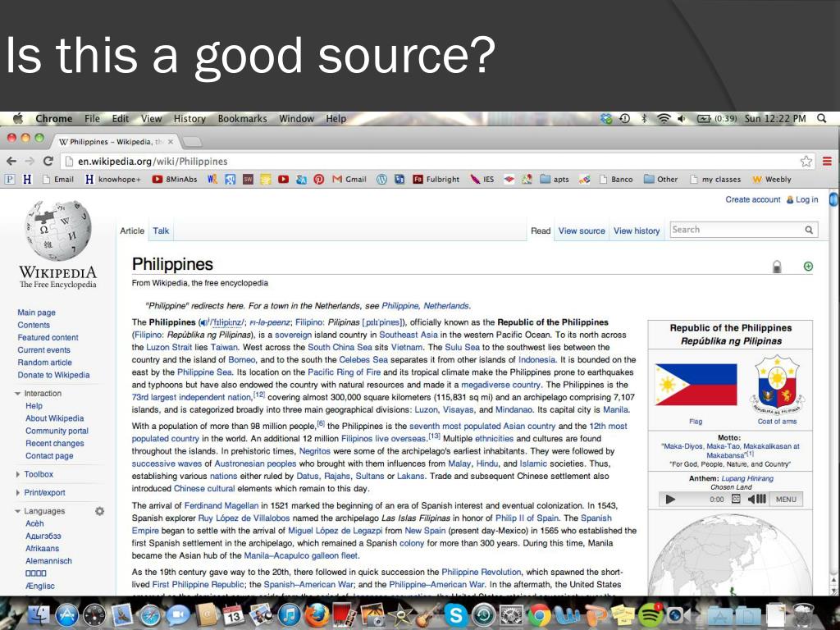Click the Wikipedia globe logo
Image resolution: width=840 pixels, height=630 pixels.
click(58, 231)
